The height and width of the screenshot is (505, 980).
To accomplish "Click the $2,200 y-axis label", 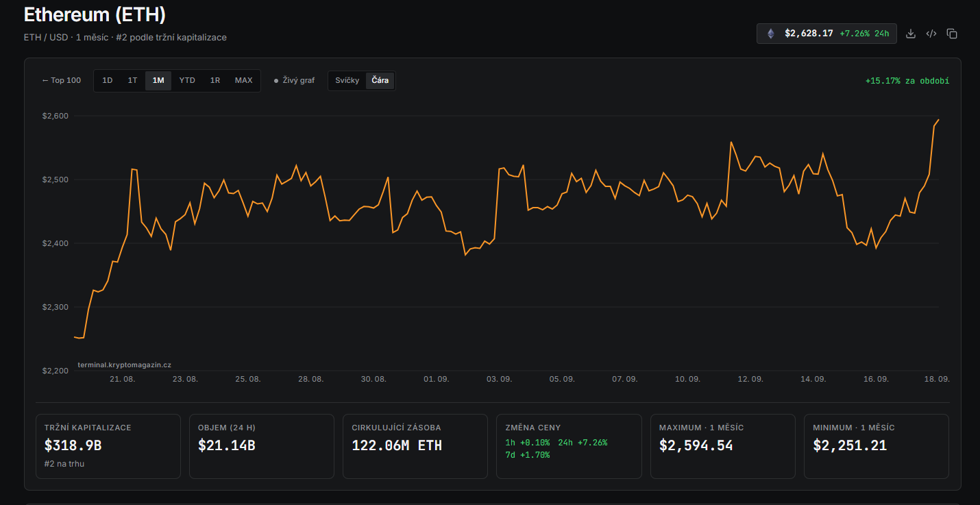I will tap(55, 371).
